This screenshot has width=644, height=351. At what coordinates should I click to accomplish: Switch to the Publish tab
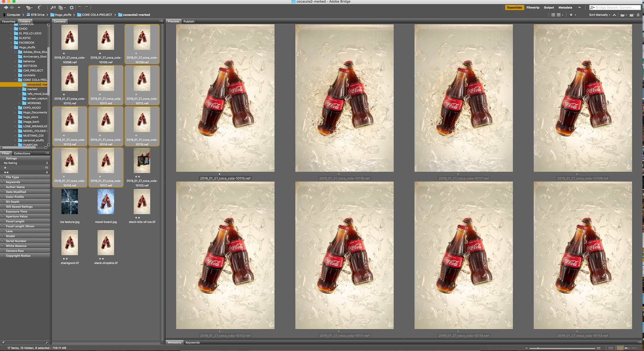pos(189,21)
